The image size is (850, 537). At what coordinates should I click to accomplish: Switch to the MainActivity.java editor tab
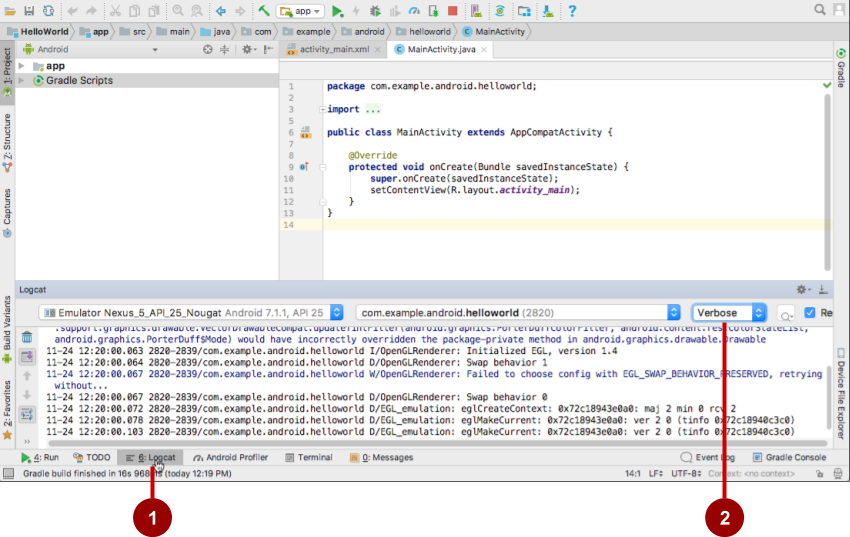click(x=441, y=49)
